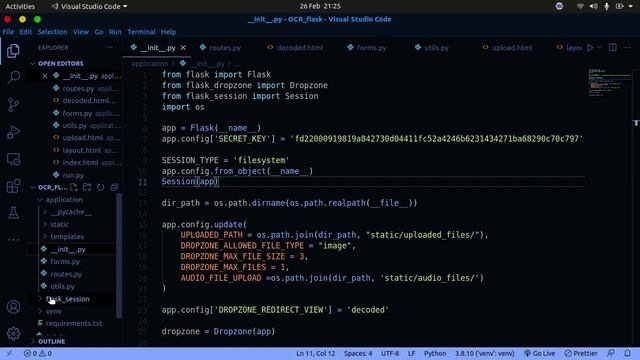Close __init__.py in Open Editors list

click(x=45, y=76)
